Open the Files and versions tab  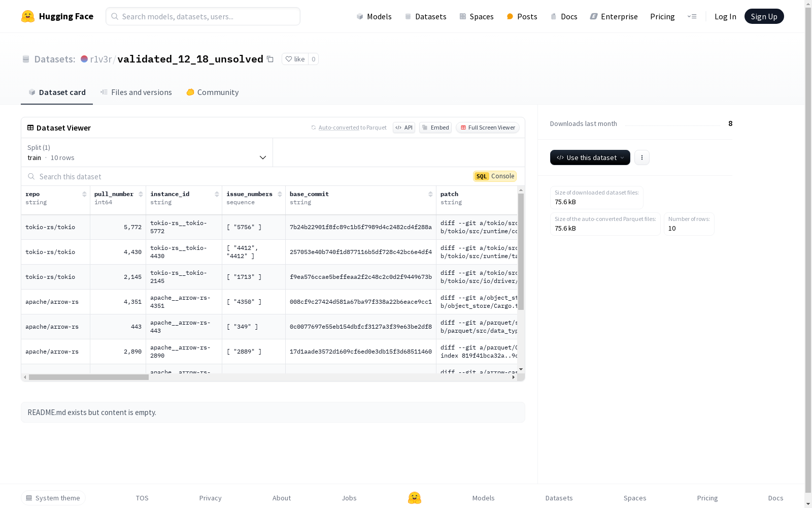pyautogui.click(x=136, y=92)
